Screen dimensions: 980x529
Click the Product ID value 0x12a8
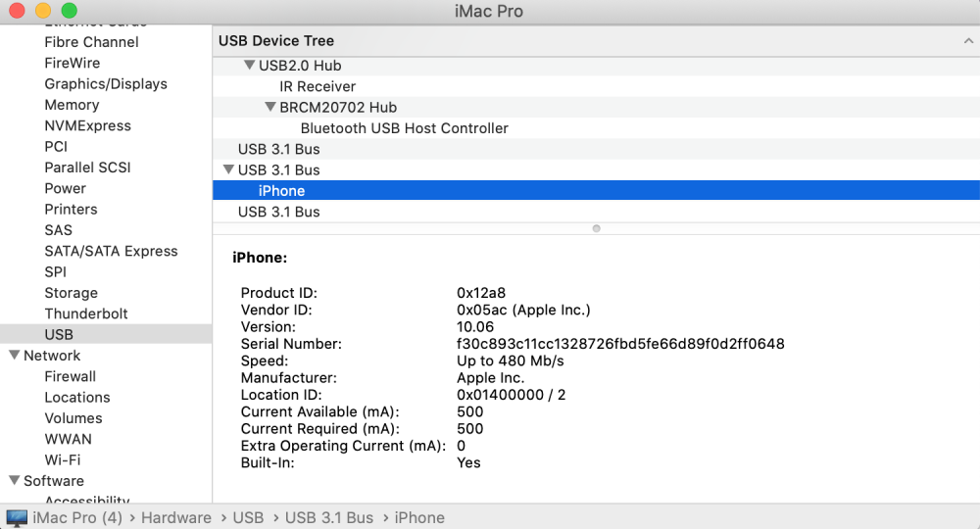click(x=480, y=293)
